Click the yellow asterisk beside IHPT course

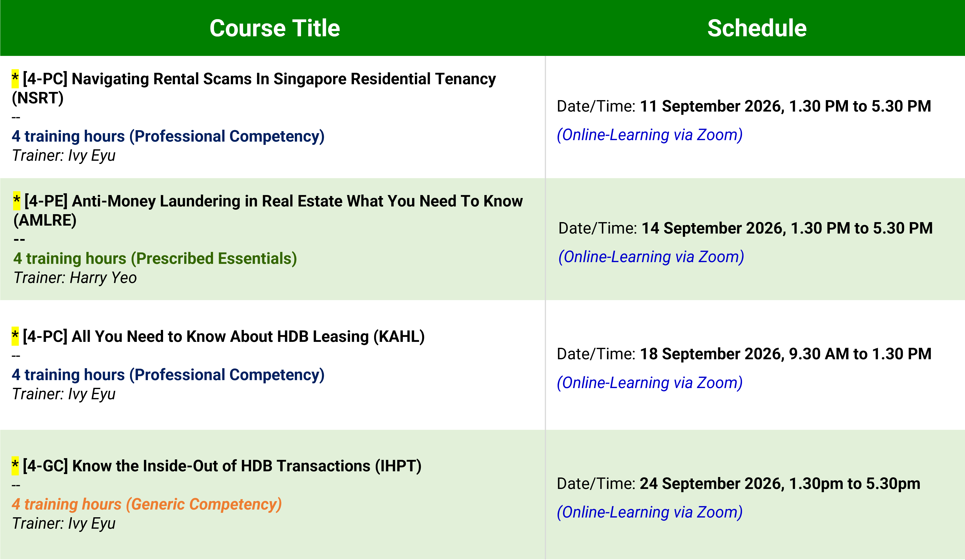click(15, 466)
